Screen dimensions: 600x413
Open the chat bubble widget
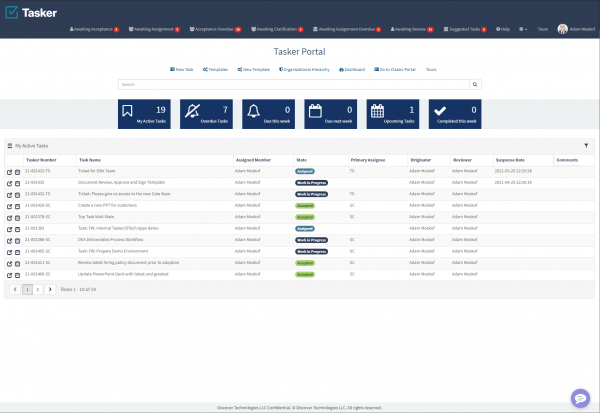coord(580,398)
